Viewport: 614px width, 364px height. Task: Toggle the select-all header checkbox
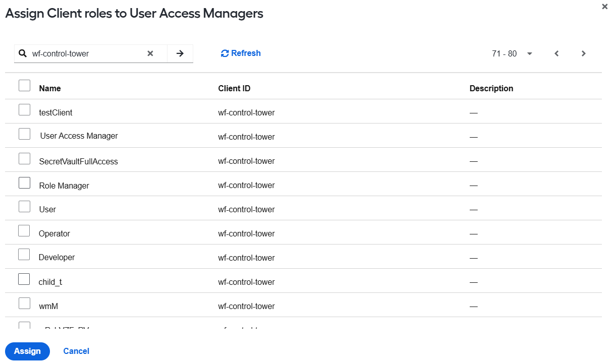tap(24, 85)
